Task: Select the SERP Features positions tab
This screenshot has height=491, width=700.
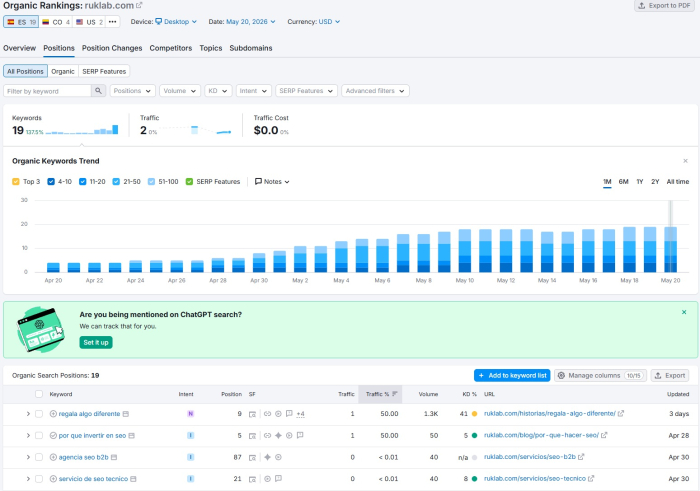Action: point(104,71)
